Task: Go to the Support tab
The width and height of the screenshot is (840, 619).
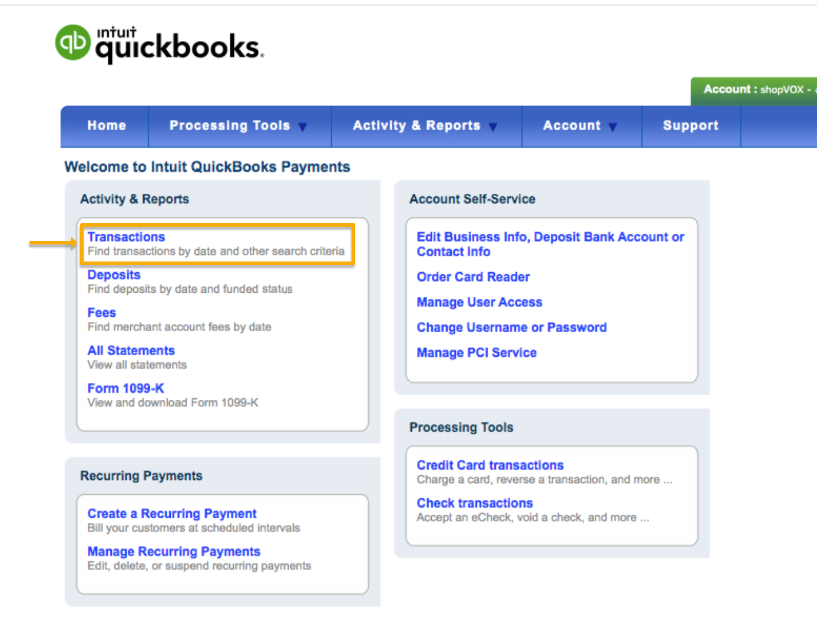Action: coord(690,125)
